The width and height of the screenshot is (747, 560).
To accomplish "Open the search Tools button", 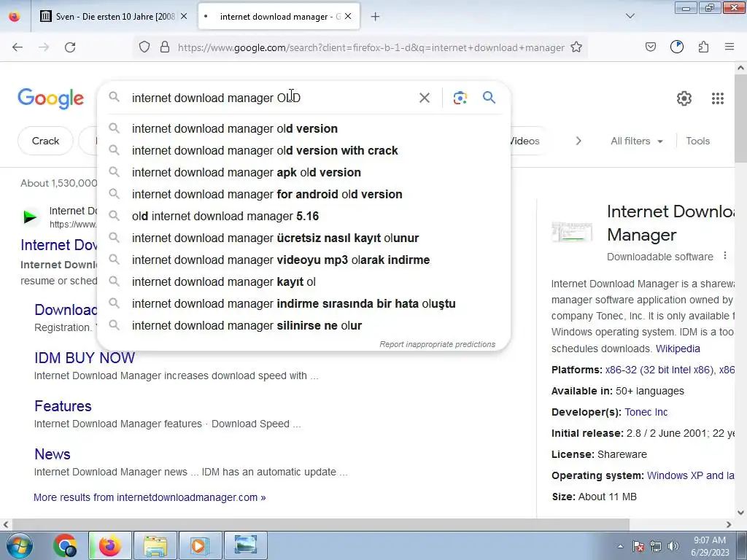I will tap(698, 141).
